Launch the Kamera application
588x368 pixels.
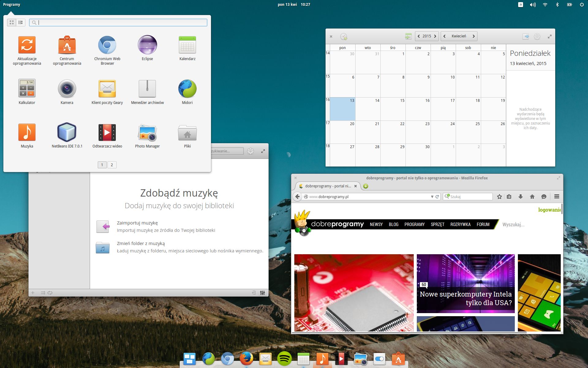coord(67,92)
